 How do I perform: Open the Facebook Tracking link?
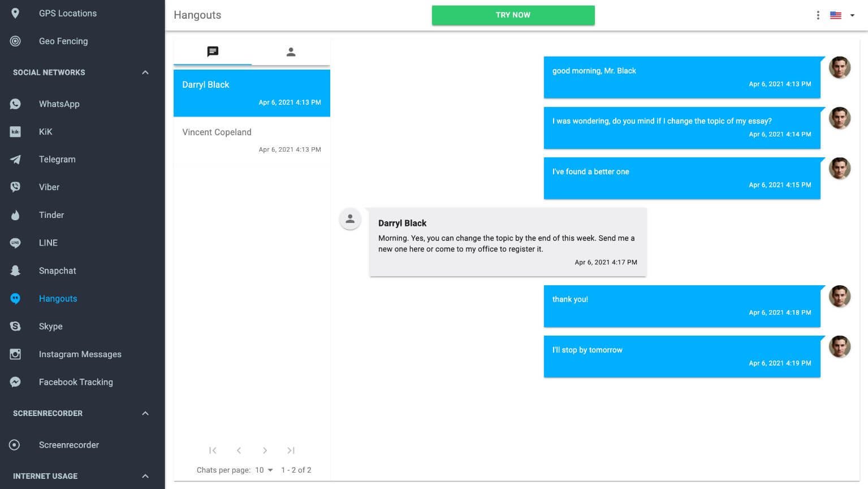coord(76,382)
